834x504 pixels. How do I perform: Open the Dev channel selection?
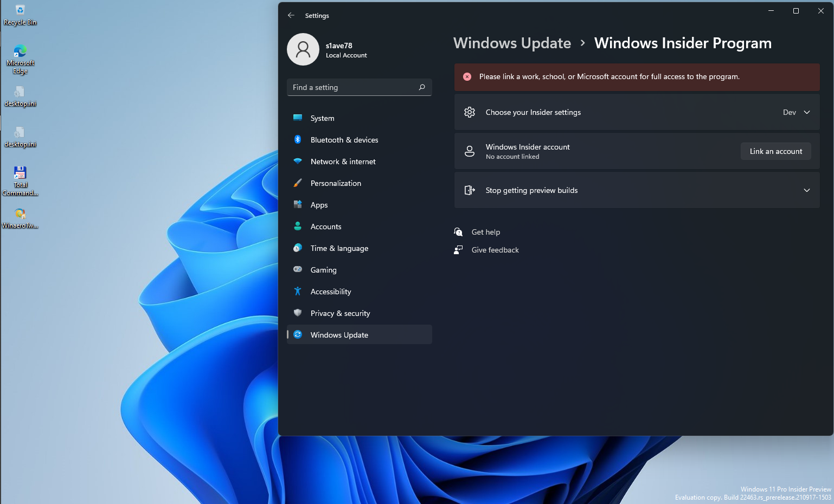[x=790, y=112]
